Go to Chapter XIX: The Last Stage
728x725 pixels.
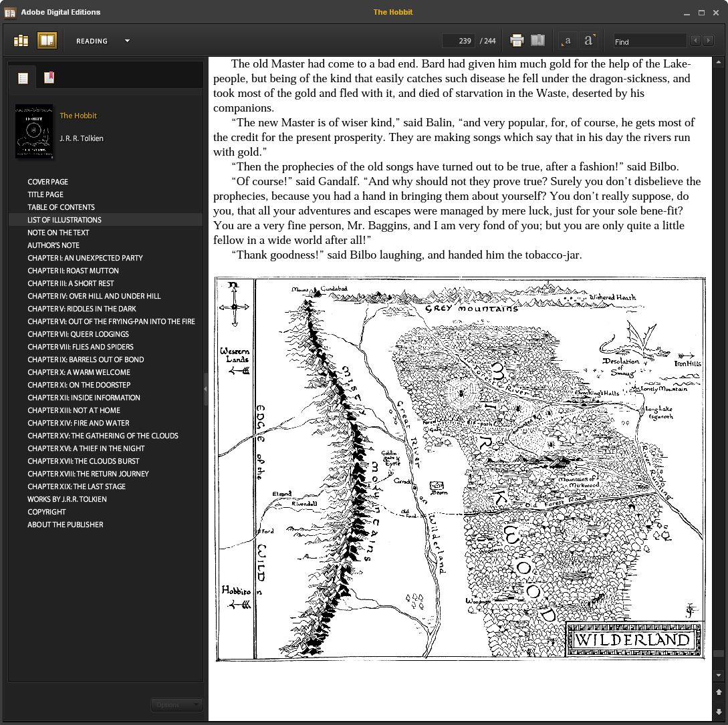76,486
